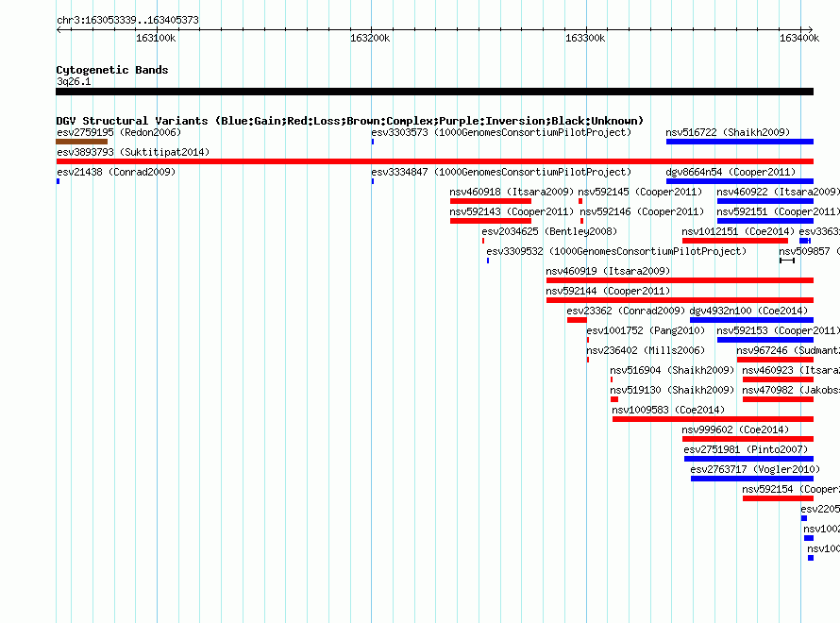Open the esv21438 (Conrad2009) variant label
The image size is (840, 623).
click(116, 172)
